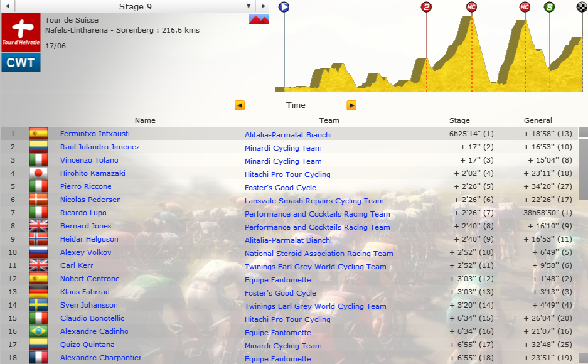This screenshot has height=364, width=588.
Task: Click the general time 38h58'50" (1)
Action: (x=547, y=213)
